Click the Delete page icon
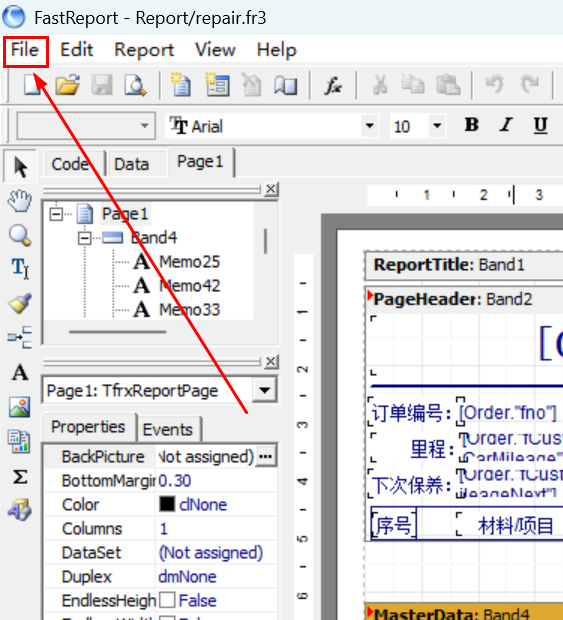Image resolution: width=563 pixels, height=620 pixels. [x=252, y=84]
